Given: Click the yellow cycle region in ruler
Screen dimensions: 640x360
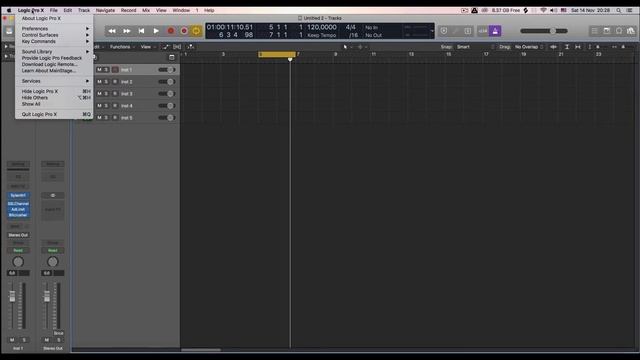Looking at the screenshot, I should tap(277, 54).
